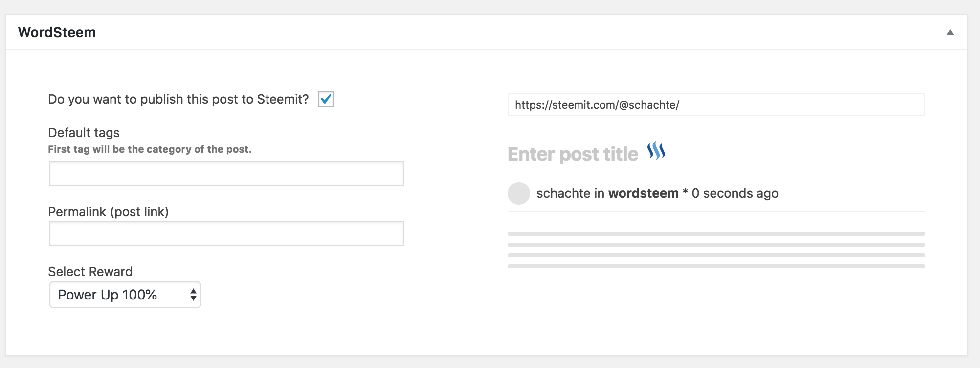
Task: Click into the Permalink text box
Action: pos(226,233)
